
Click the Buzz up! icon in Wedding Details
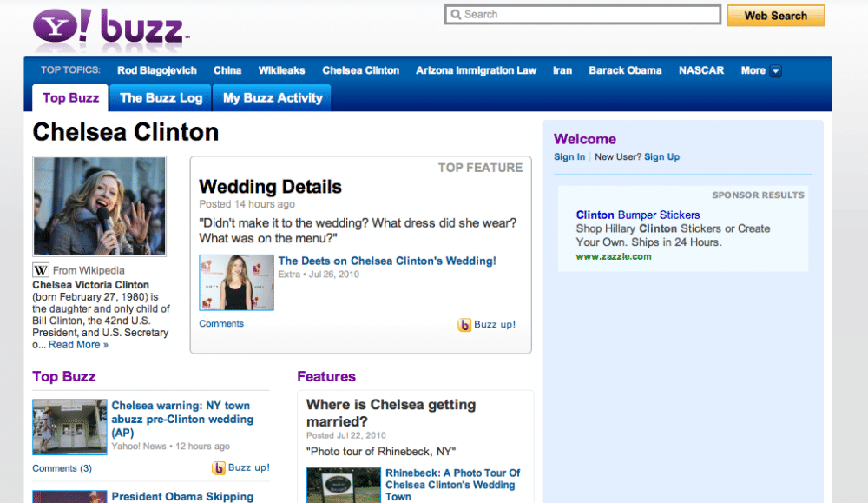click(465, 325)
